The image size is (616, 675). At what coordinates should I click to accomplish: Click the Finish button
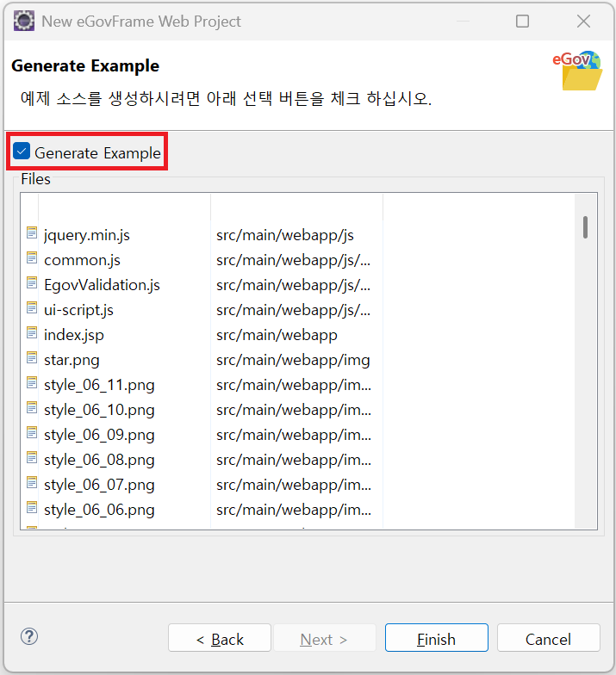pyautogui.click(x=436, y=638)
